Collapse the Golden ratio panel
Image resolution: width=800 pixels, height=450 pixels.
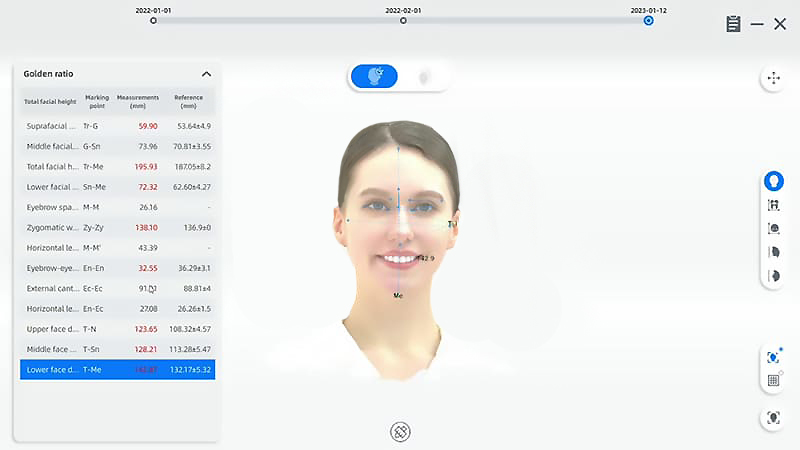tap(206, 74)
